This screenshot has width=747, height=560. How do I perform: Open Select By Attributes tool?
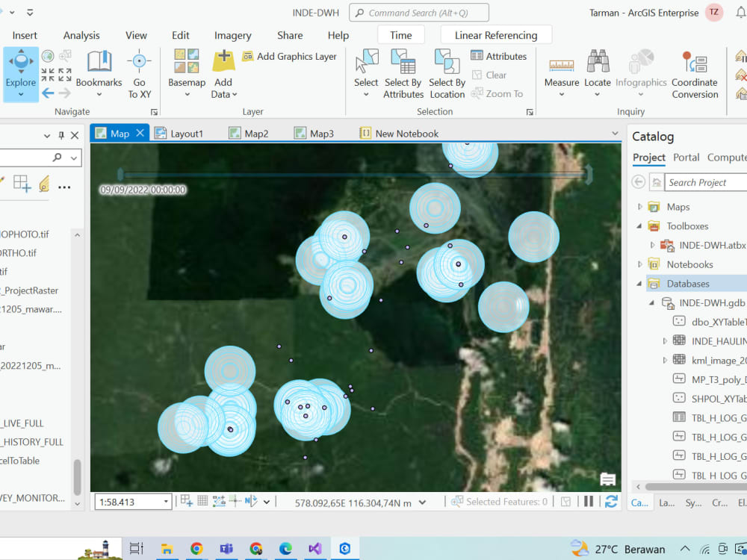(x=403, y=74)
